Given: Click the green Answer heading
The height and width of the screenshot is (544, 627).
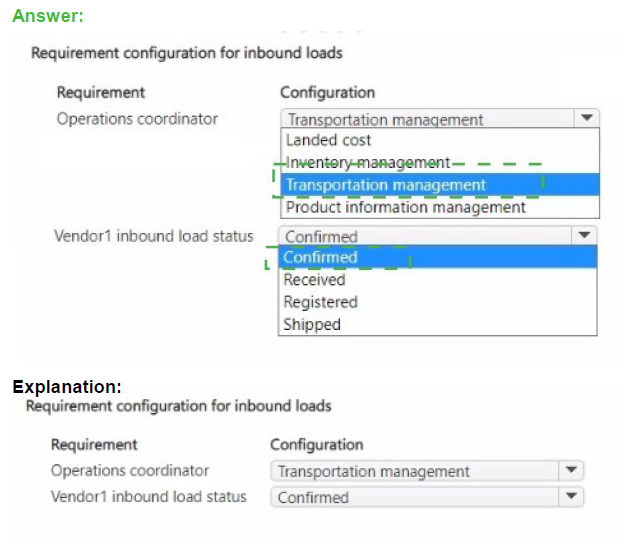Looking at the screenshot, I should 48,16.
